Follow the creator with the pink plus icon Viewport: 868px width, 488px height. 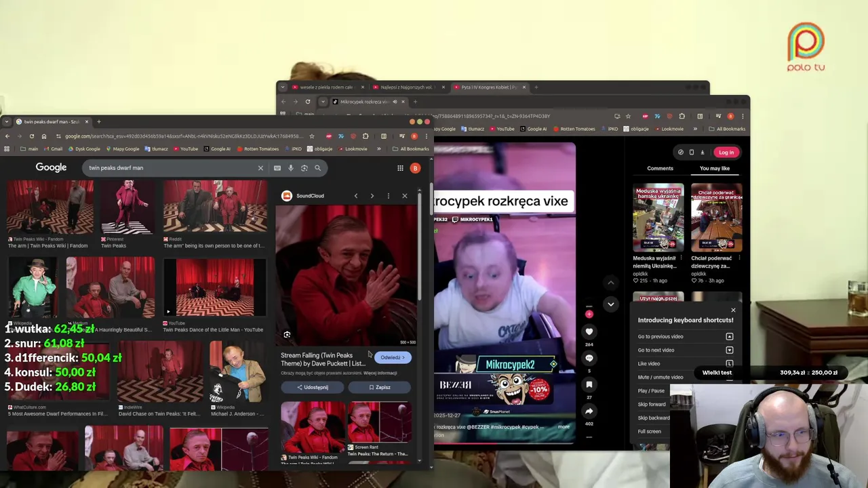[x=589, y=314]
